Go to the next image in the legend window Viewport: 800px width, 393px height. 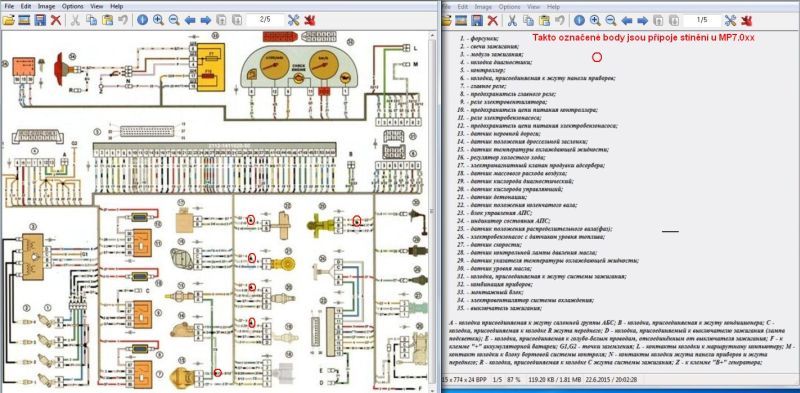pos(642,20)
